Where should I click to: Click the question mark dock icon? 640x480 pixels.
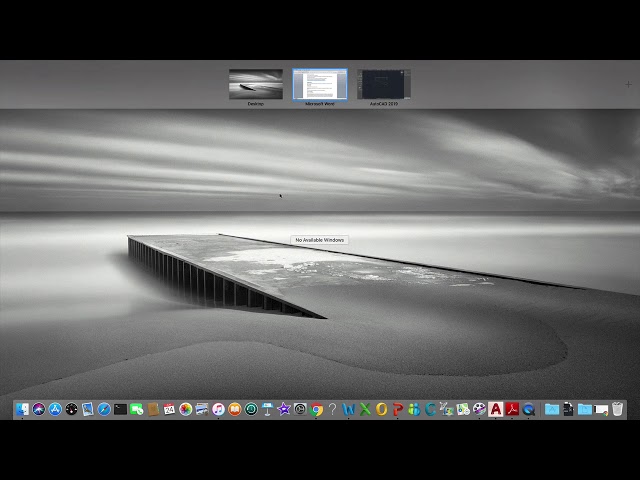[333, 409]
